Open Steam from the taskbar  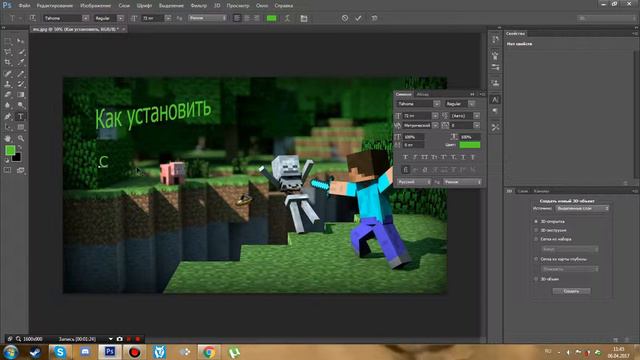(36, 352)
